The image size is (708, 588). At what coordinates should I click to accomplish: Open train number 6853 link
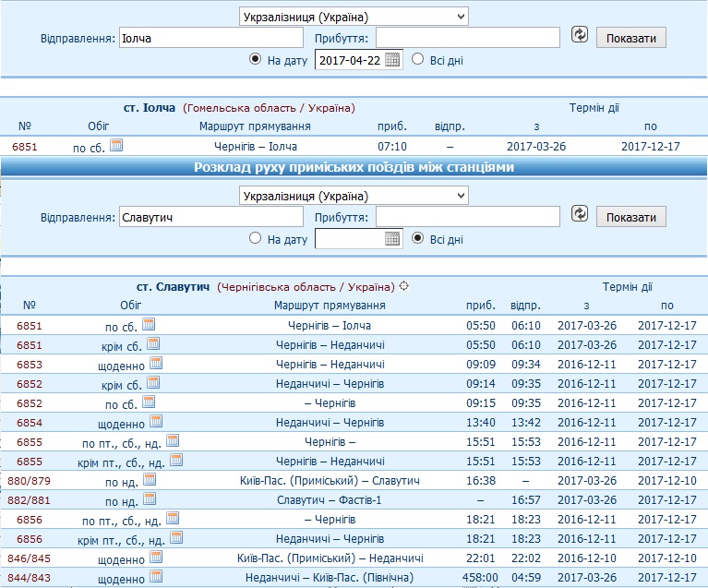tap(30, 364)
